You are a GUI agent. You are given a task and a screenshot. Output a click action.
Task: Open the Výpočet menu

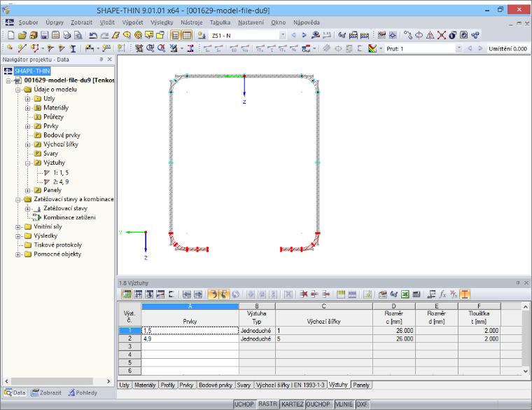(x=133, y=22)
